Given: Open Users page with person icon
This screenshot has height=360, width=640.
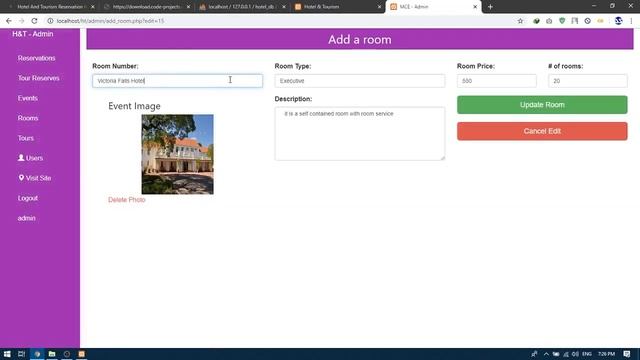Looking at the screenshot, I should [x=30, y=158].
